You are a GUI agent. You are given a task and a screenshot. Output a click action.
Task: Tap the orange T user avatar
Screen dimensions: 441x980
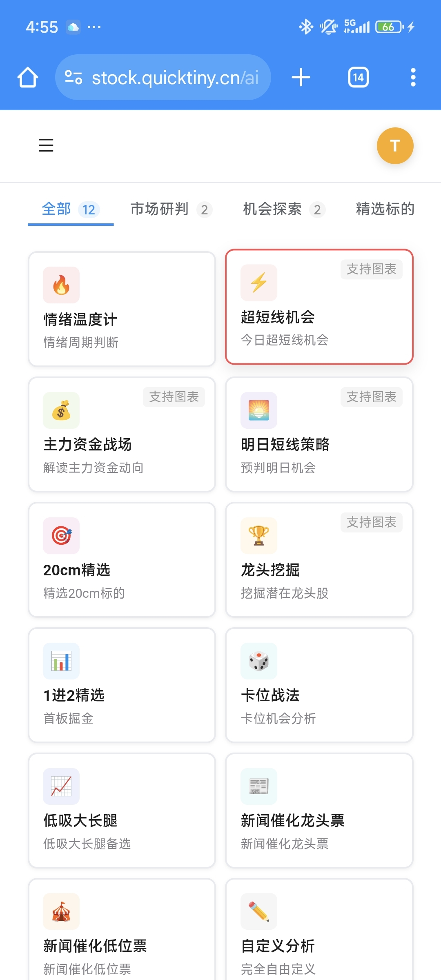[395, 146]
